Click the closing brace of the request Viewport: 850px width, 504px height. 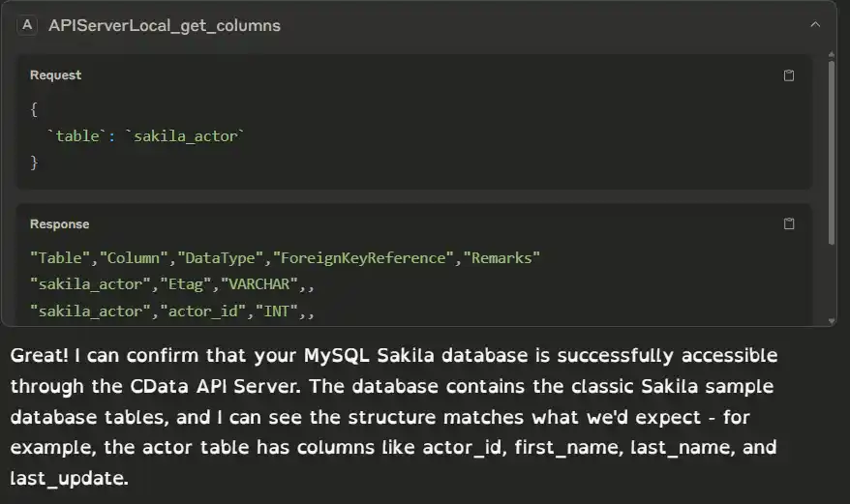pos(35,163)
